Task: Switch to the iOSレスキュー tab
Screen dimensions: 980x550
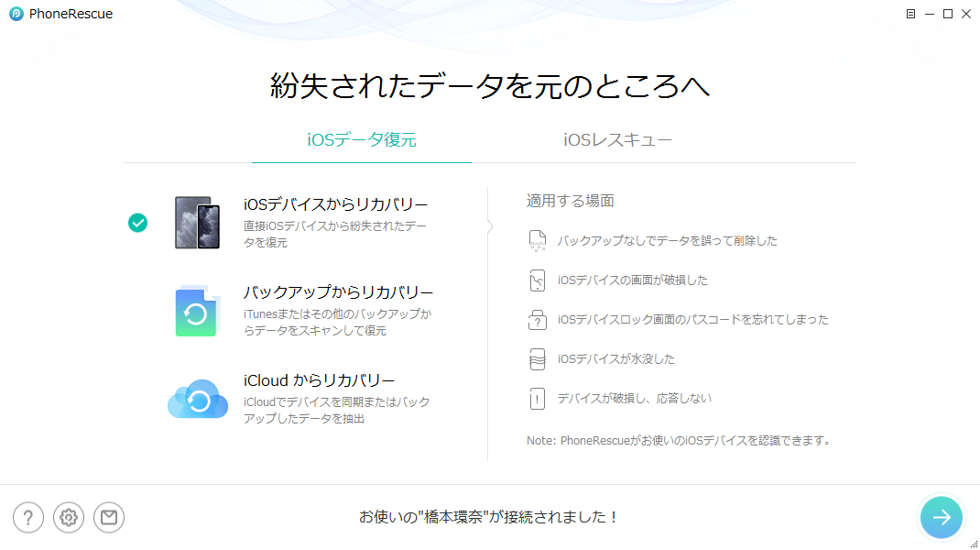Action: pyautogui.click(x=617, y=139)
